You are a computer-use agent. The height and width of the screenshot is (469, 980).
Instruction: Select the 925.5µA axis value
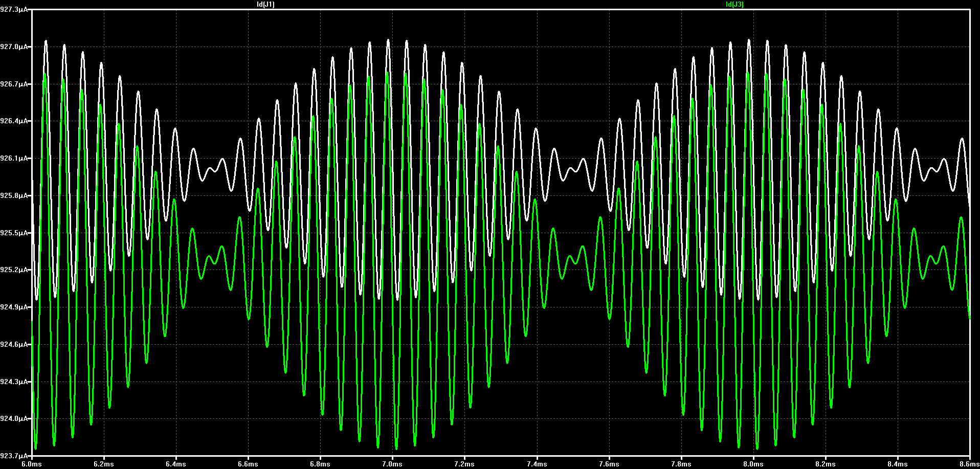pos(14,233)
